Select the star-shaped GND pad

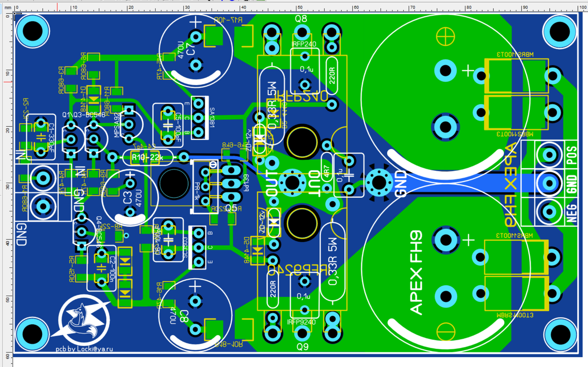(379, 183)
